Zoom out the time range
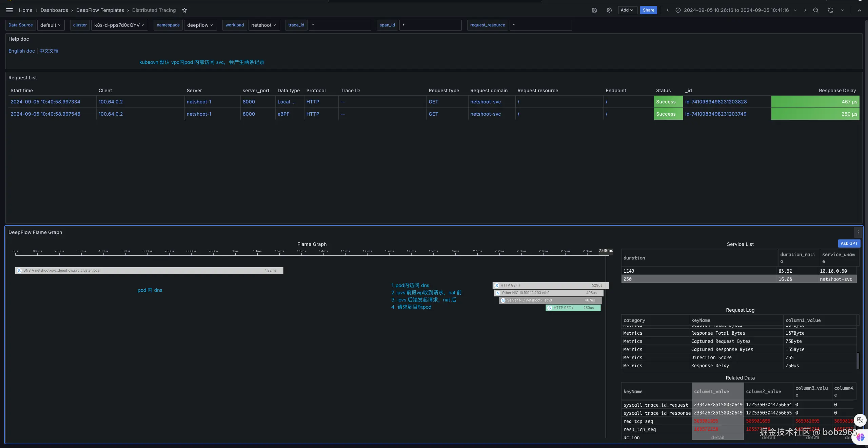Viewport: 868px width, 448px height. click(x=816, y=10)
